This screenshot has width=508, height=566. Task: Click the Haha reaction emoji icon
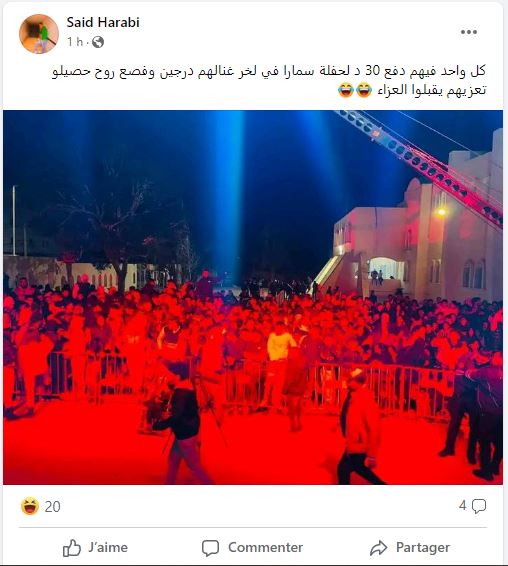point(30,506)
